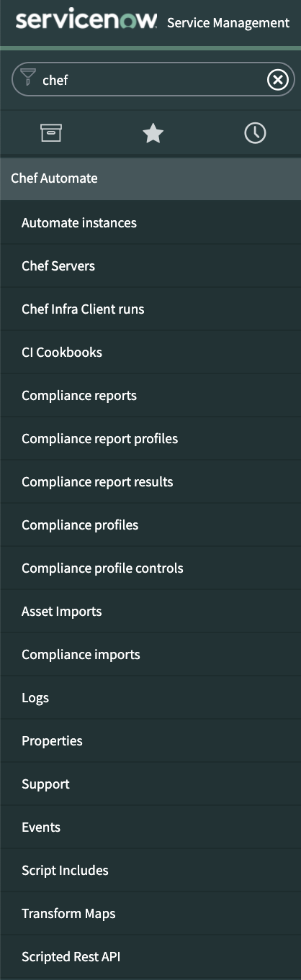Open the History clock tab
The image size is (301, 980).
pyautogui.click(x=255, y=133)
